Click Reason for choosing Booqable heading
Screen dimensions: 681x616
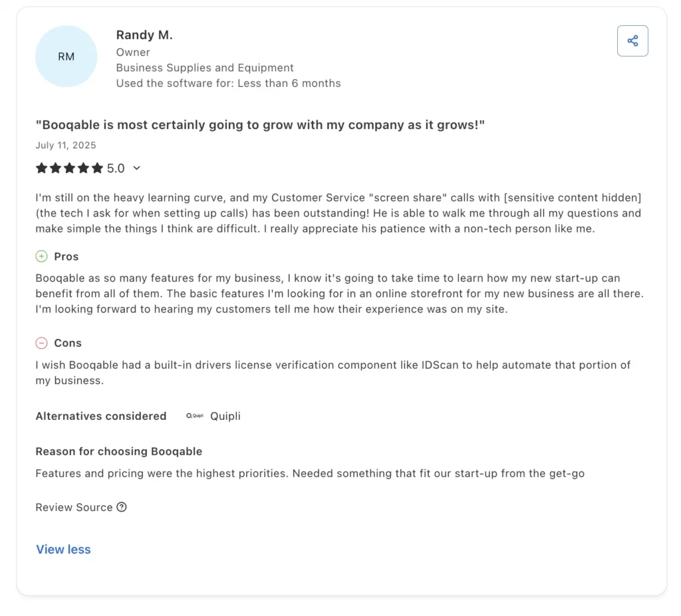click(x=119, y=451)
